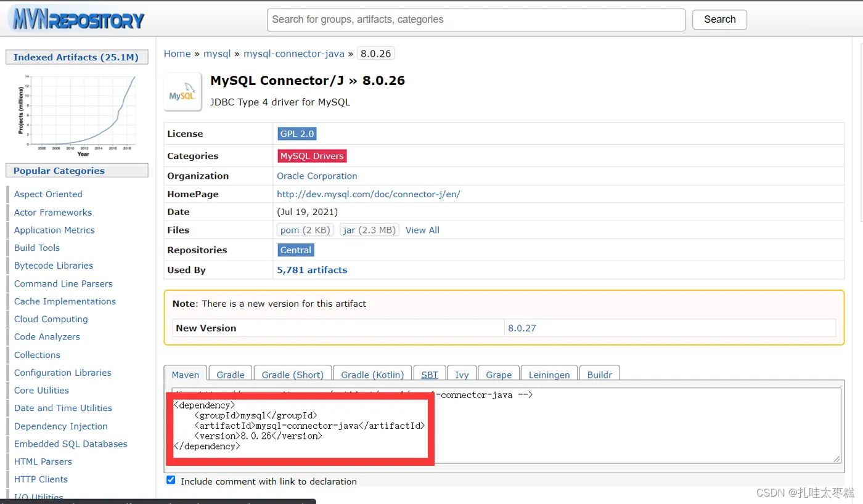
Task: Visit the dev.mysql.com connector-j homepage link
Action: pos(369,194)
